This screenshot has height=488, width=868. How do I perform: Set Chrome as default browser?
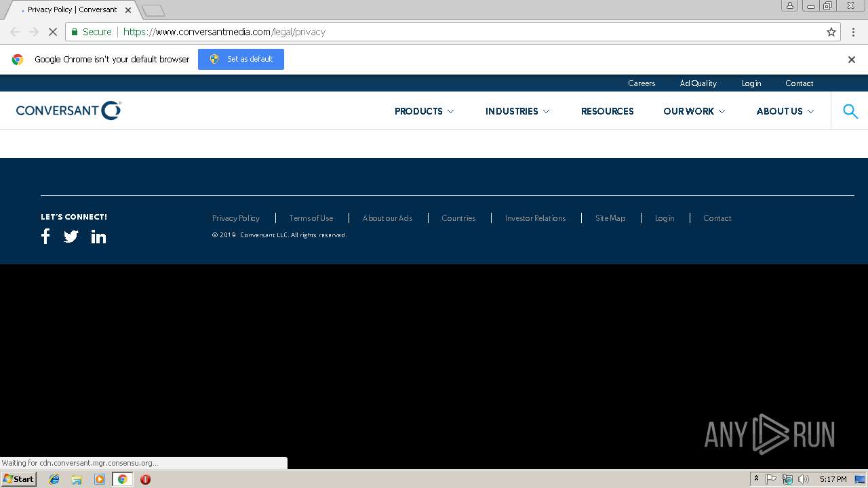[241, 59]
